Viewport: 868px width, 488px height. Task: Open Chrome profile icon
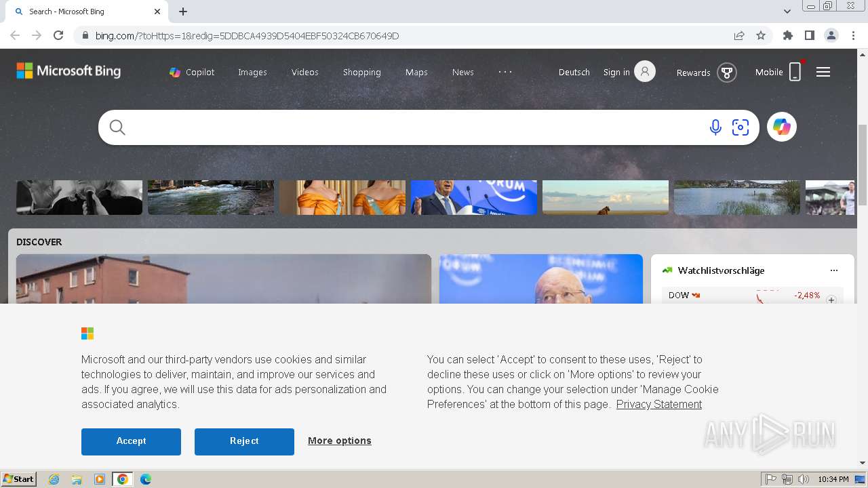[x=831, y=35]
